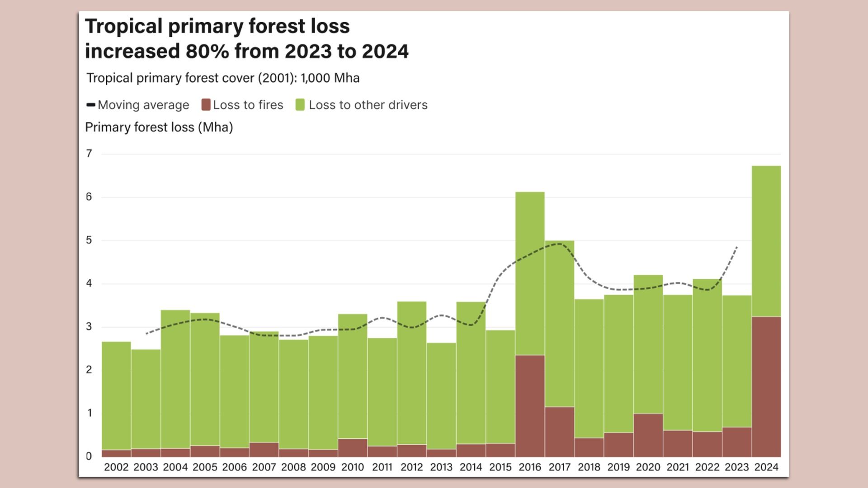Viewport: 868px width, 488px height.
Task: Click the Tropical primary forest cover subtitle
Action: point(223,78)
